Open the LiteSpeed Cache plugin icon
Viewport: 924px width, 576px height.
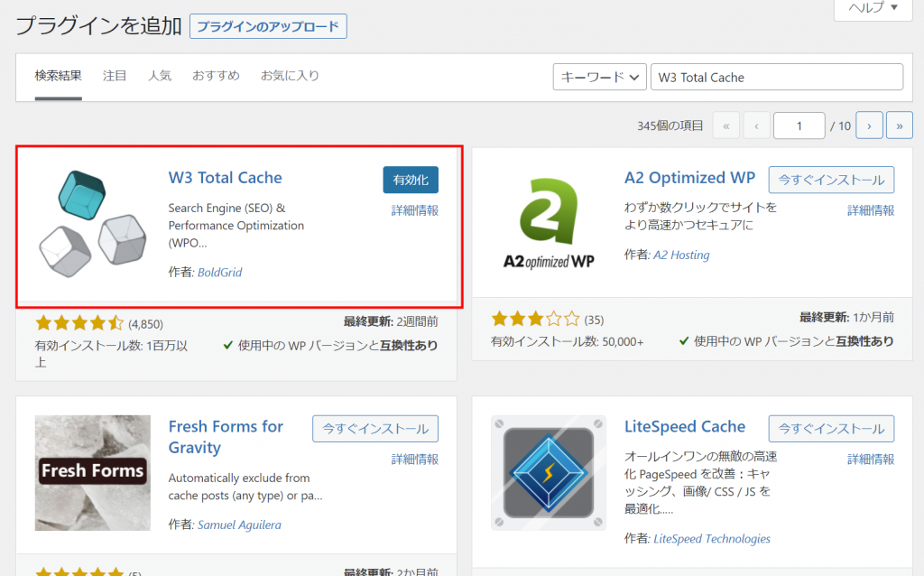pyautogui.click(x=549, y=473)
